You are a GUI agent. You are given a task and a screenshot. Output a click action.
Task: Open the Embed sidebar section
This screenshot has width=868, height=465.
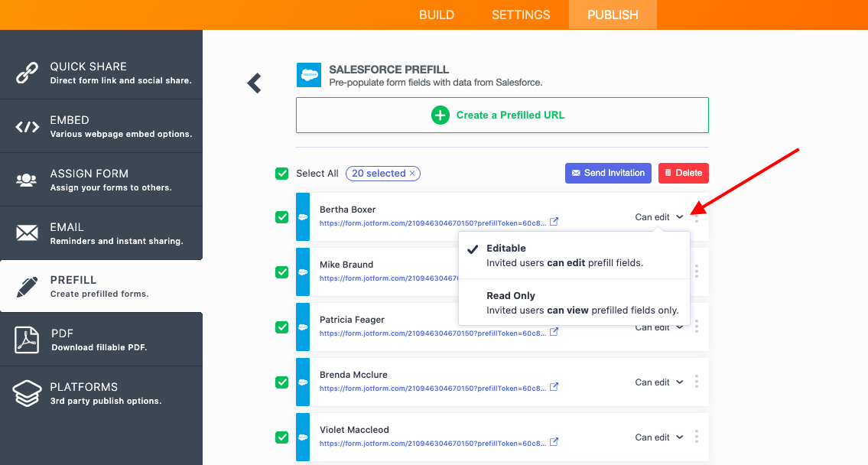[x=101, y=126]
